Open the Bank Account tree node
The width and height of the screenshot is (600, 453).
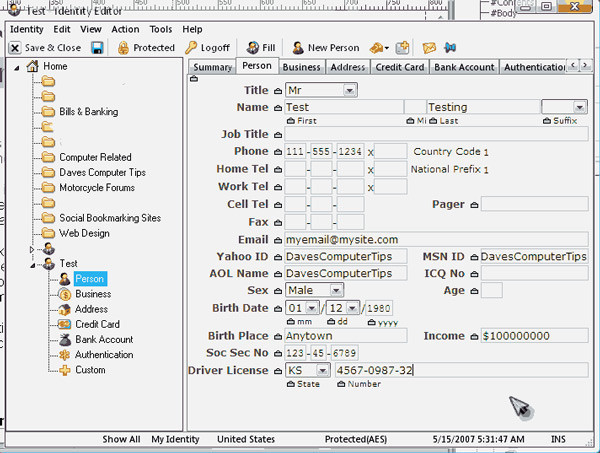pos(103,339)
